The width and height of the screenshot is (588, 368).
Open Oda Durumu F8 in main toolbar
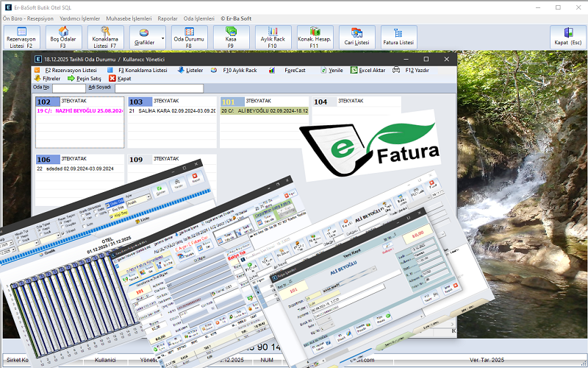[189, 36]
